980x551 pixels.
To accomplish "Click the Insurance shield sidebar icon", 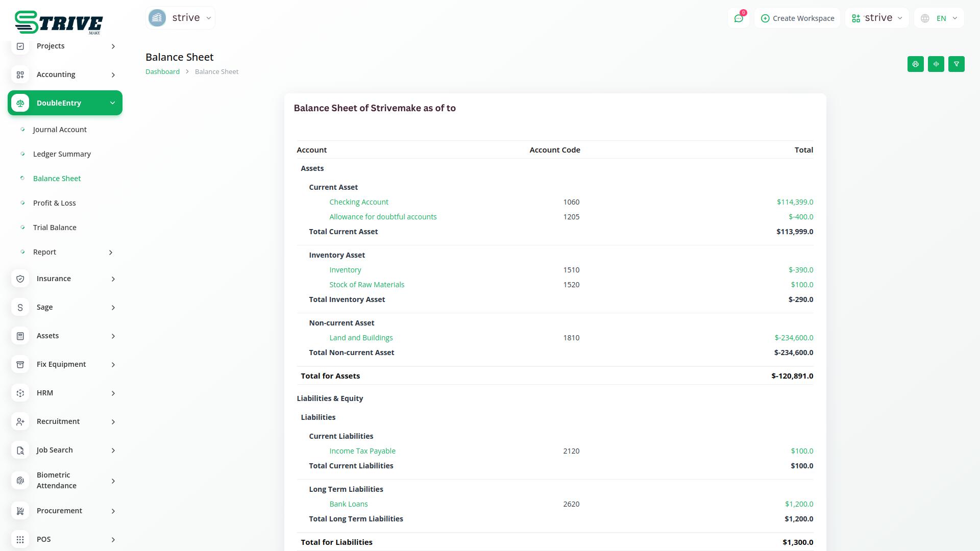I will point(20,279).
